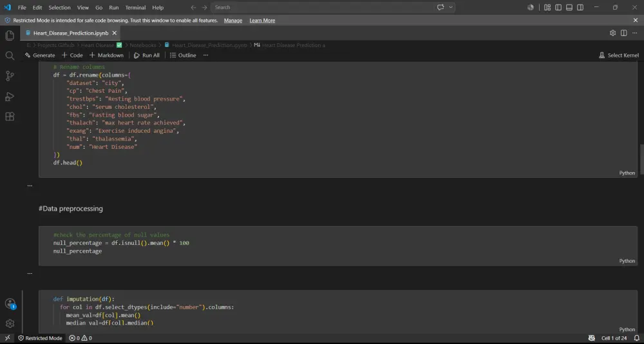Click Projects Github breadcrumb segment
The height and width of the screenshot is (344, 644).
[56, 45]
